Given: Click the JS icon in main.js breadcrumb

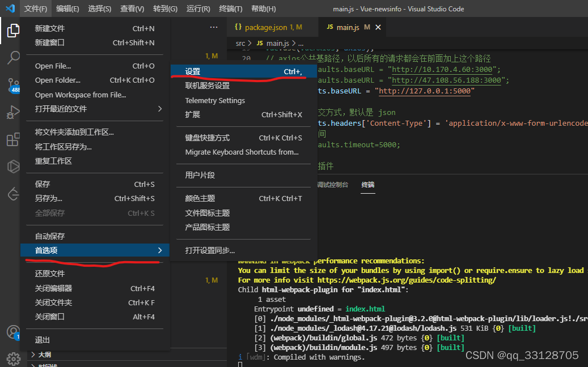Looking at the screenshot, I should (260, 44).
